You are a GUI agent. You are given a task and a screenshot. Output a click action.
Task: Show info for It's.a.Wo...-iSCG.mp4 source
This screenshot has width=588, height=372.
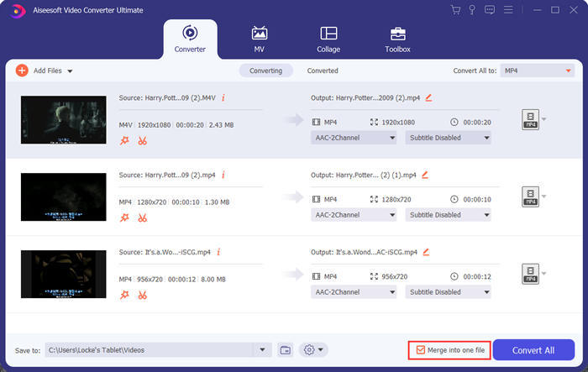tap(218, 252)
